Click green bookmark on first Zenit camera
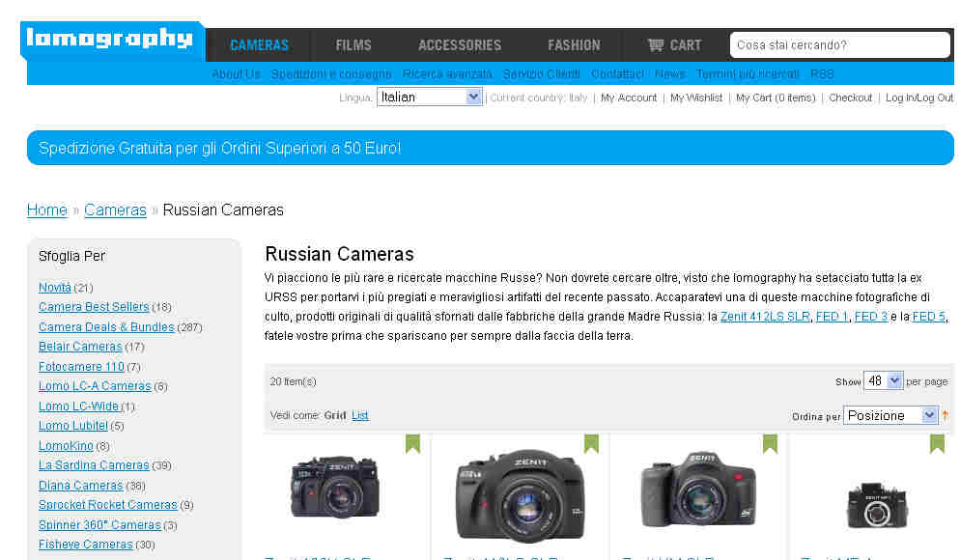Image resolution: width=960 pixels, height=560 pixels. tap(412, 444)
